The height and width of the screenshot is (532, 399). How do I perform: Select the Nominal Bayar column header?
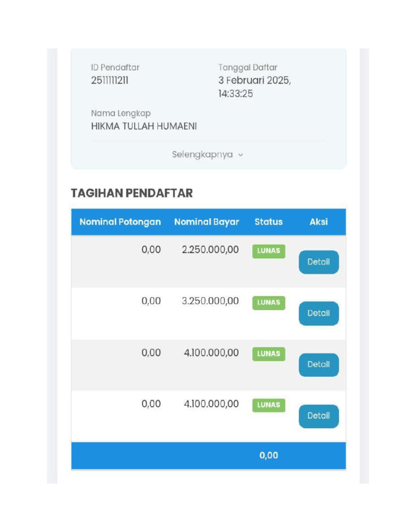click(x=207, y=222)
